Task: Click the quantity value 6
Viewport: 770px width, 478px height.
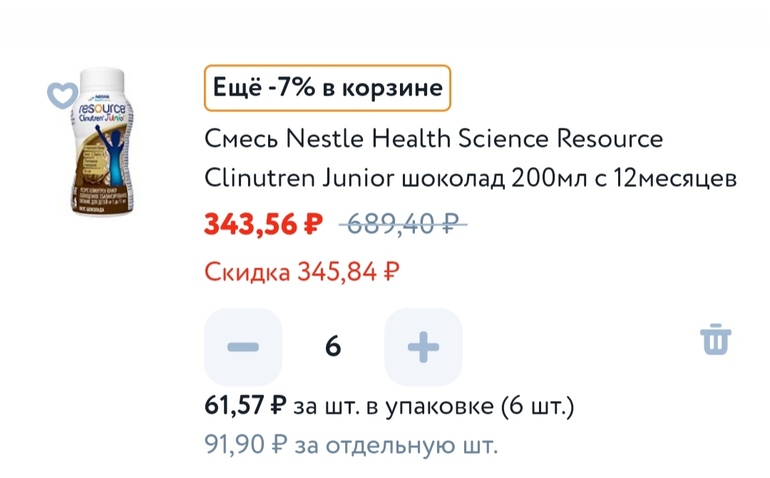Action: pyautogui.click(x=333, y=347)
